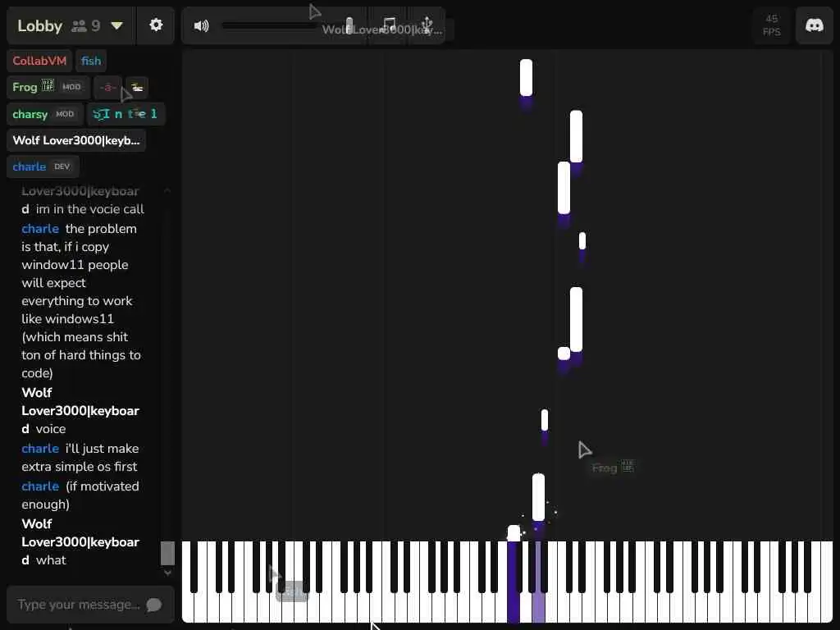Click the chat scrollbar thumb
The image size is (840, 630).
pos(167,553)
